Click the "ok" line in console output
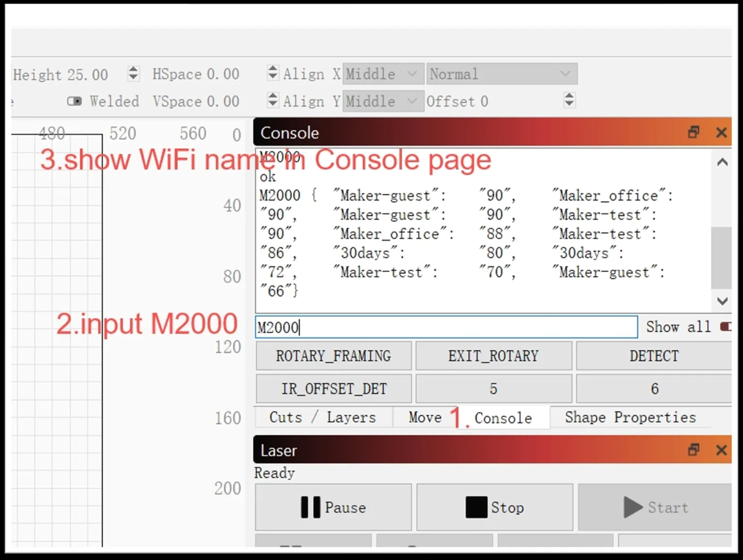Image resolution: width=743 pixels, height=560 pixels. point(268,176)
